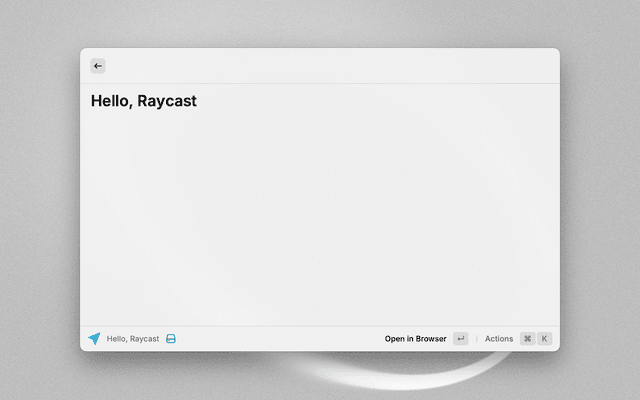Click the empty detail content area

320,220
